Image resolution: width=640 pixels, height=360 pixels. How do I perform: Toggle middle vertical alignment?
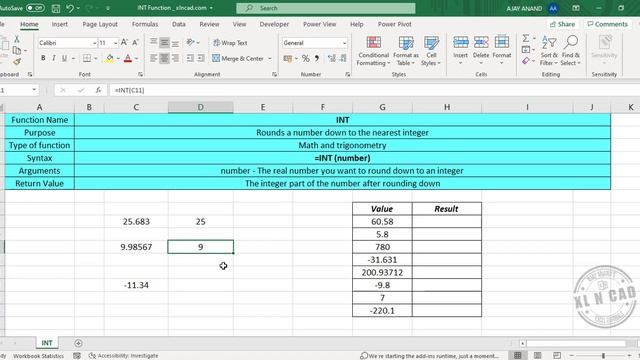coord(164,42)
